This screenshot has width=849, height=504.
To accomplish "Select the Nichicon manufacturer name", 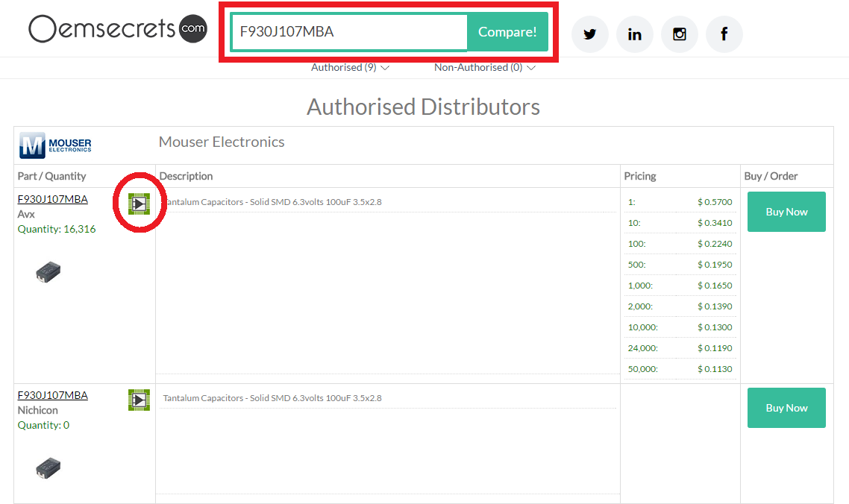I will [37, 410].
